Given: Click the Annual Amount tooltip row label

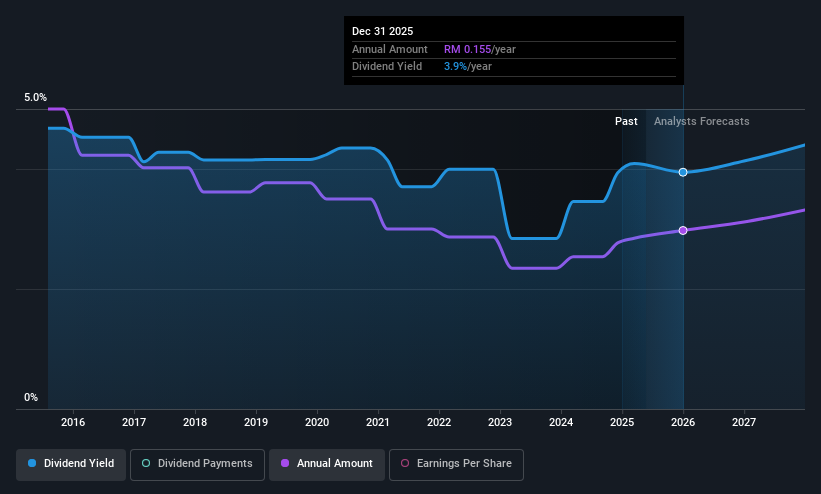Looking at the screenshot, I should 390,49.
